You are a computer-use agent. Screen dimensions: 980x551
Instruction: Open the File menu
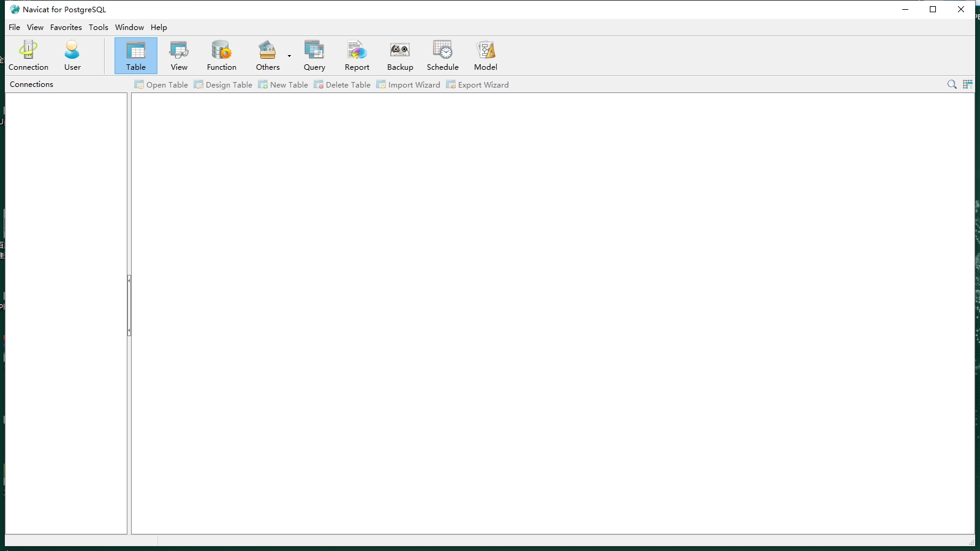pos(14,28)
